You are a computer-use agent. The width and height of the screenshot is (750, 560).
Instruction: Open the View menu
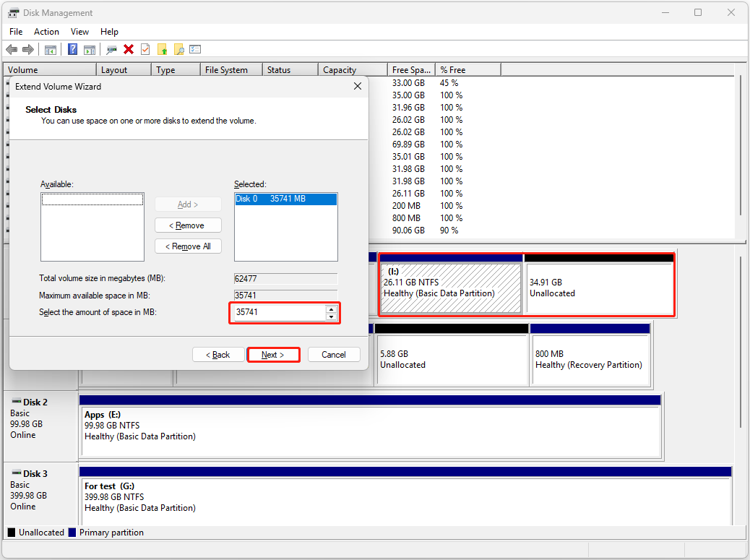79,32
